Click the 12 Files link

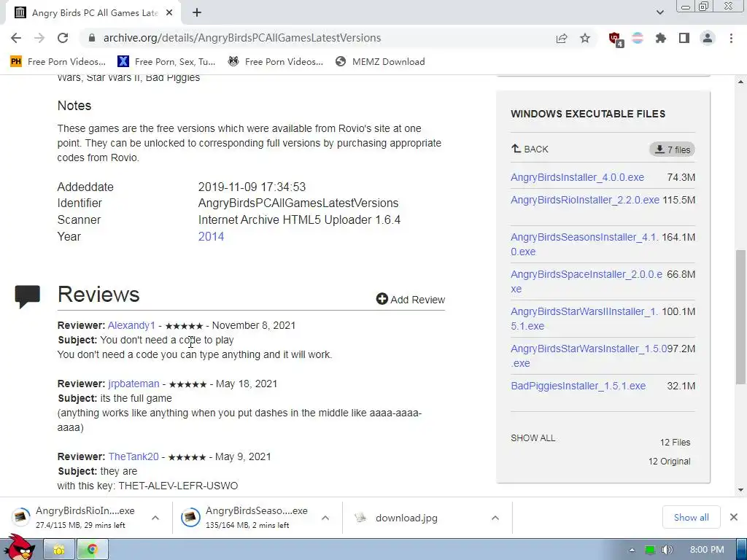(x=675, y=443)
